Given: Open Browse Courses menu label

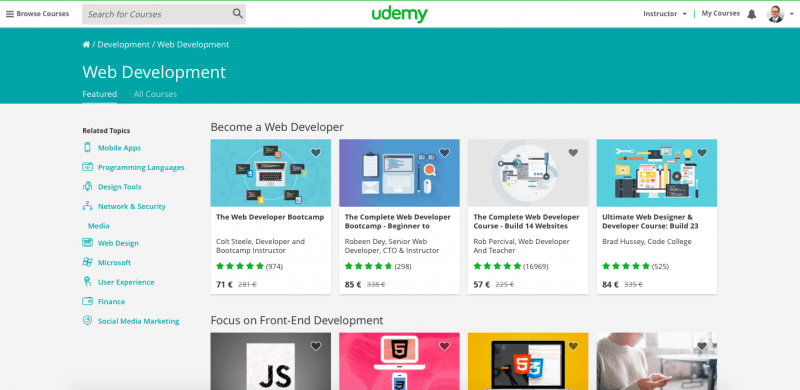Looking at the screenshot, I should [42, 14].
